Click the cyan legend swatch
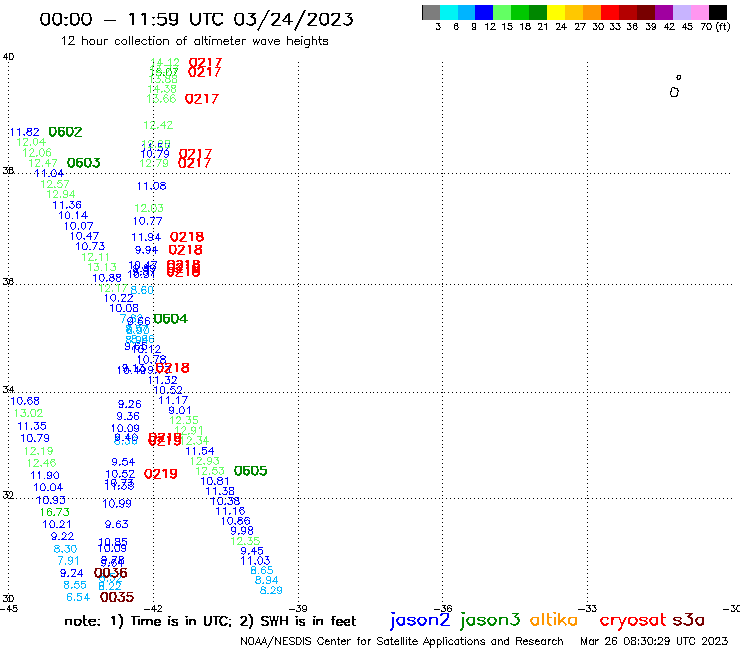 (x=449, y=12)
